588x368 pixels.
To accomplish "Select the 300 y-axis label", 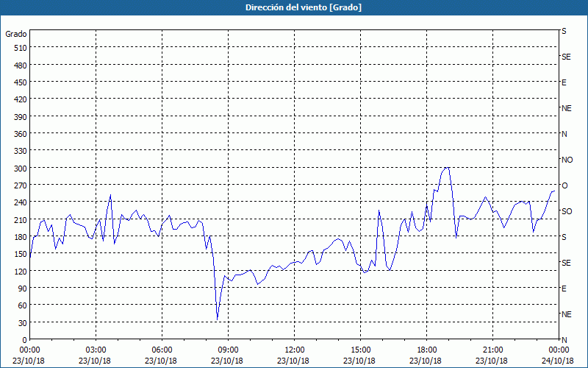I will click(x=21, y=169).
